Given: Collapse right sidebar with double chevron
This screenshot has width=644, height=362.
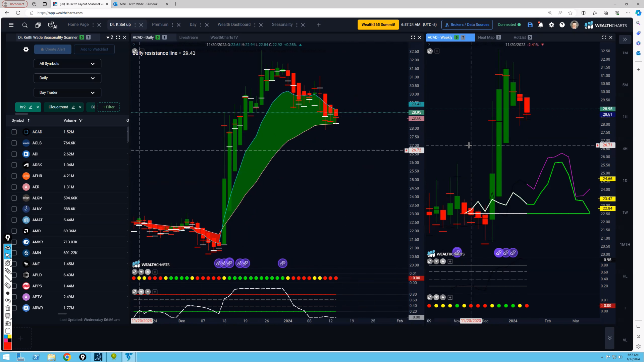Looking at the screenshot, I should [625, 40].
